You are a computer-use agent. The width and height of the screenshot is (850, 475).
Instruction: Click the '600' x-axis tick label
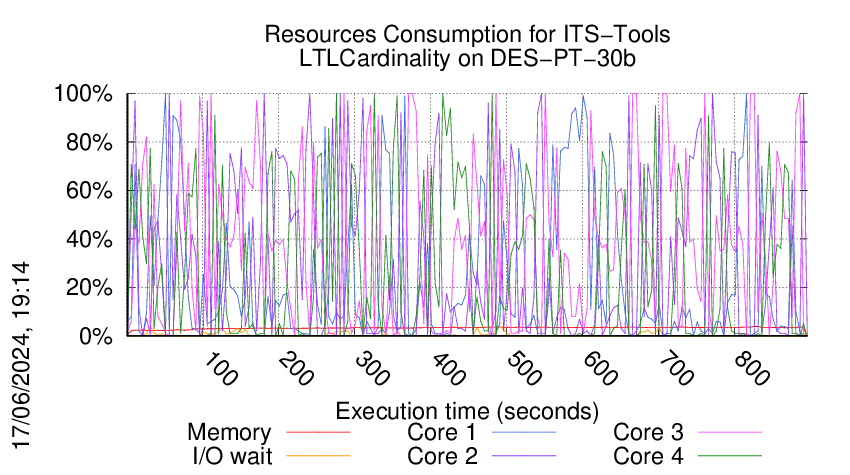(x=600, y=370)
